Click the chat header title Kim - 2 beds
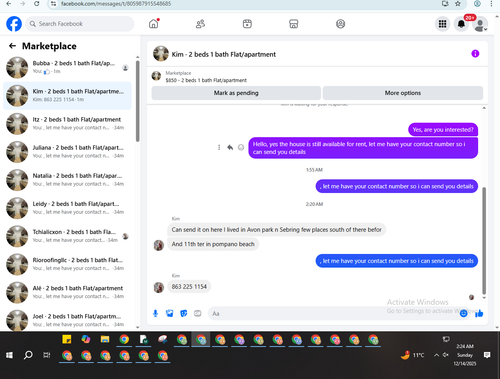This screenshot has height=379, width=500. point(223,54)
